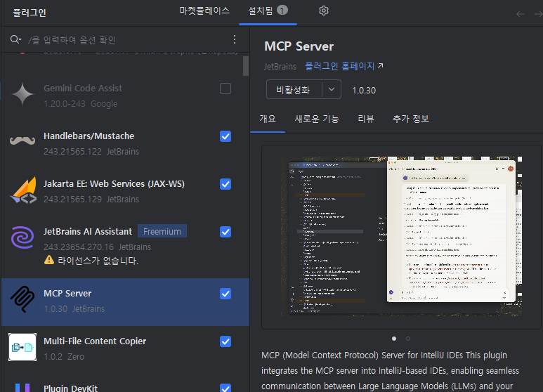Click the search magnifier icon

pos(15,39)
